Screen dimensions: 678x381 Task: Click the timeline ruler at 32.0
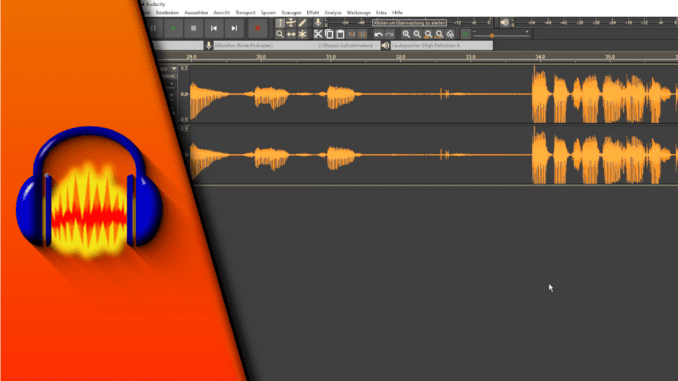(400, 57)
